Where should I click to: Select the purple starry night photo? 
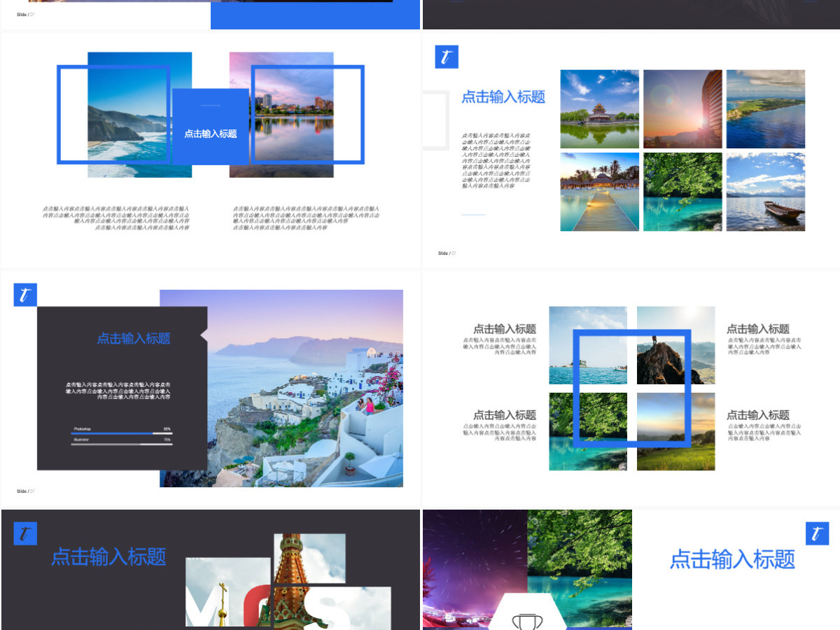click(475, 569)
